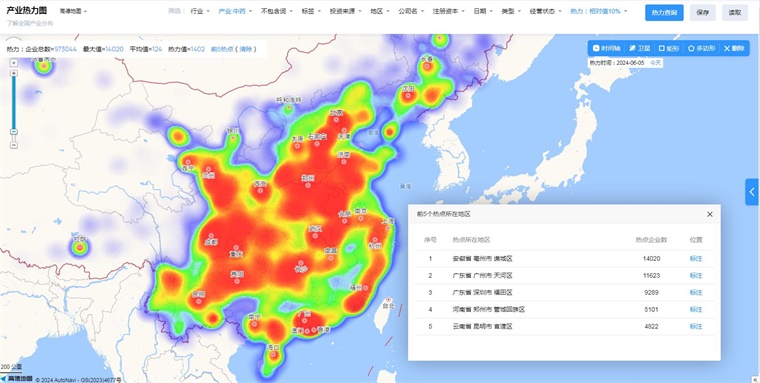Click the 热力查询 button

coord(664,13)
